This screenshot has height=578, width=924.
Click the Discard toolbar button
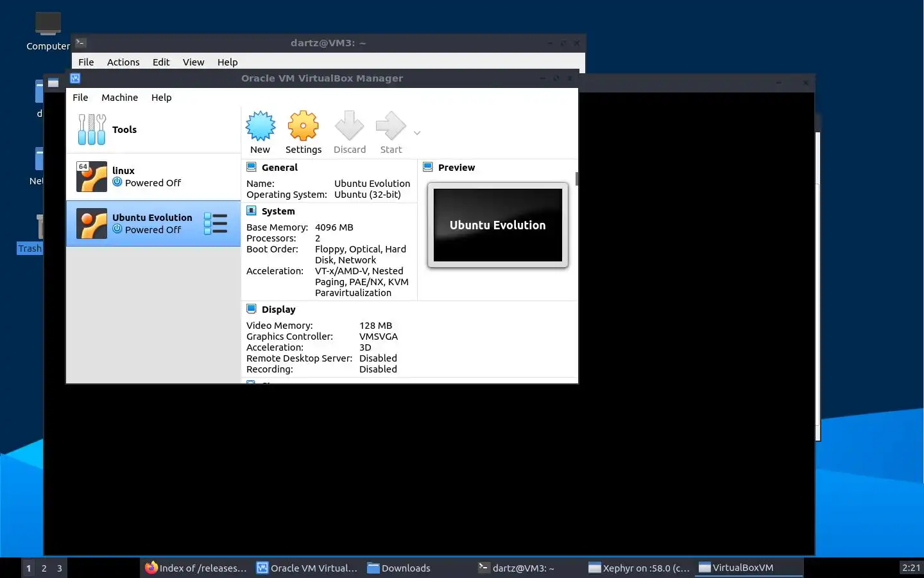[x=350, y=132]
